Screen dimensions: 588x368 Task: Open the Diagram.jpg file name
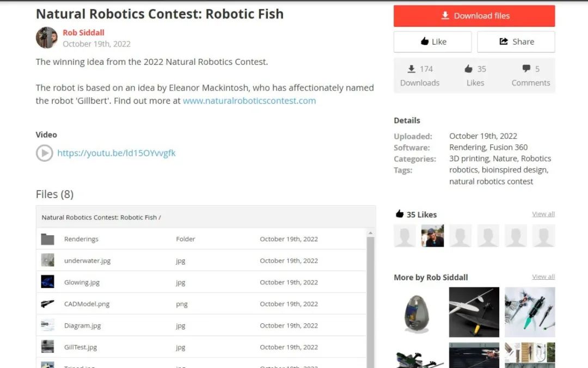(x=82, y=326)
